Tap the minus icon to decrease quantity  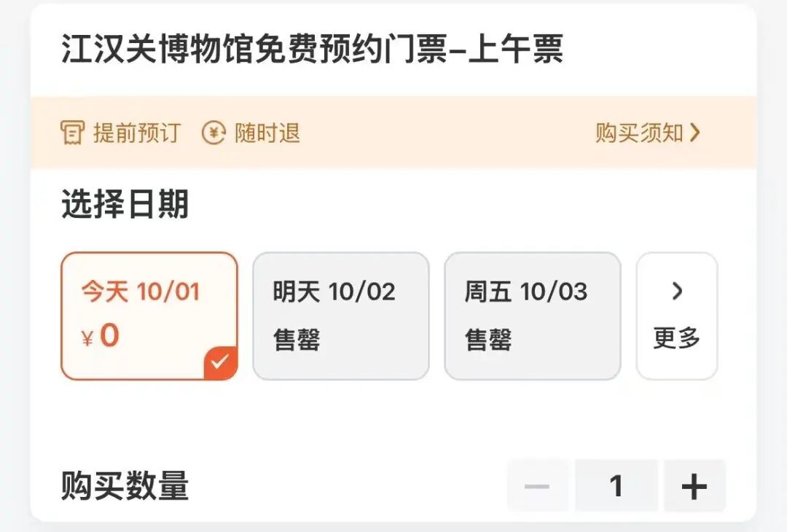tap(537, 485)
